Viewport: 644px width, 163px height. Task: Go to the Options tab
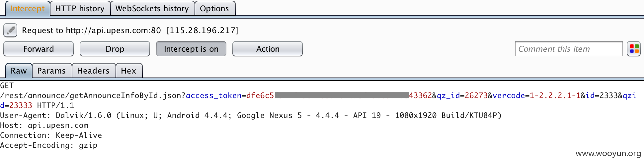click(215, 9)
